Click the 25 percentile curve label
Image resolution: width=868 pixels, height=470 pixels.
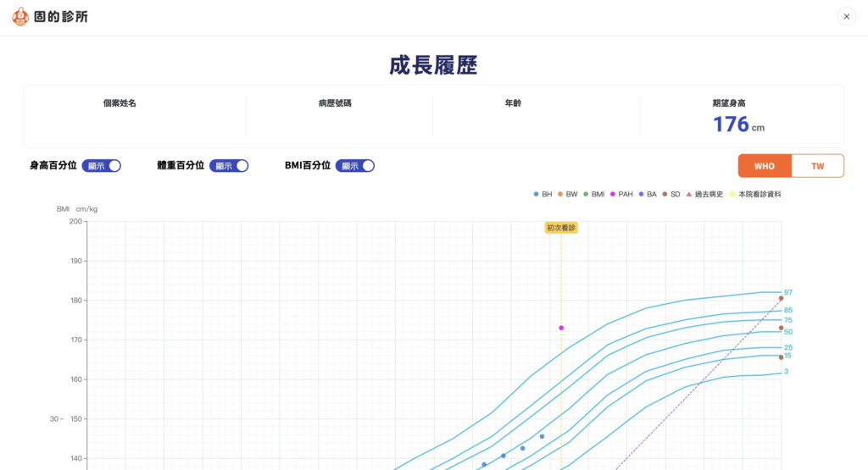coord(788,347)
